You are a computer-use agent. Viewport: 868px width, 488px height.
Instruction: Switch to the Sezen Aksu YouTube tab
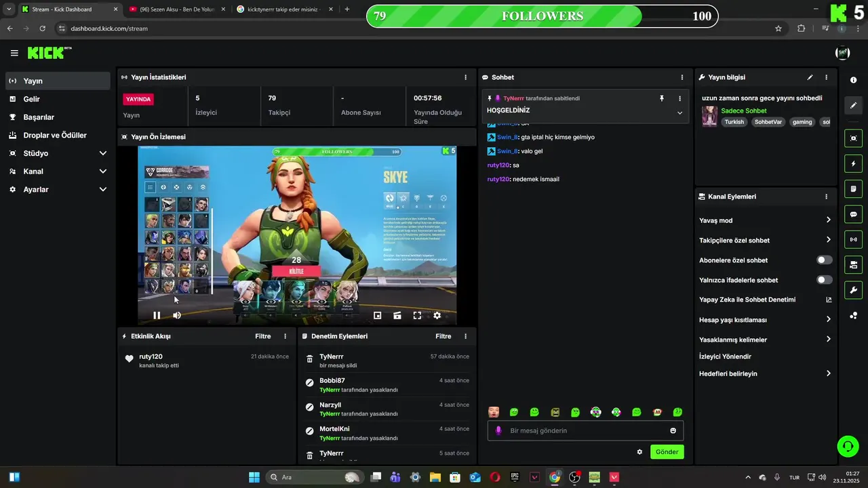click(x=176, y=9)
